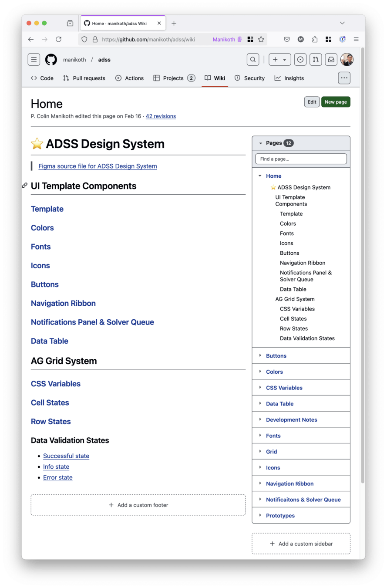Open GitHub search with magnifier icon

pos(252,60)
